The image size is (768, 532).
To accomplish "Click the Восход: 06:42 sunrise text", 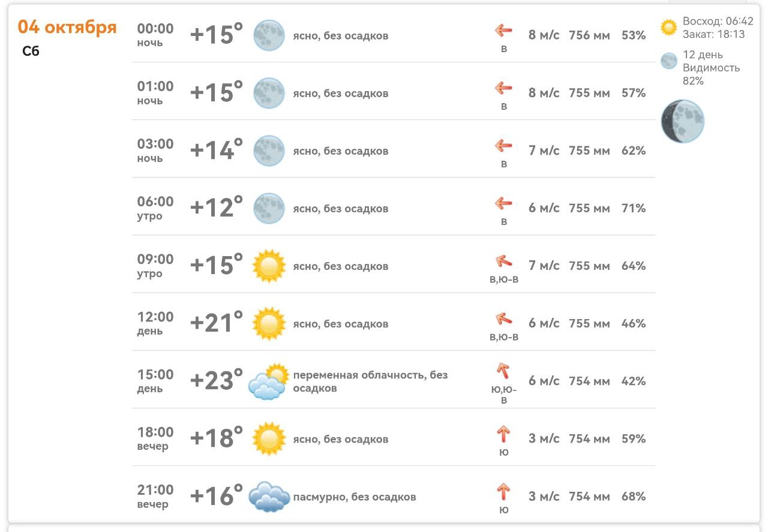I will pyautogui.click(x=718, y=21).
